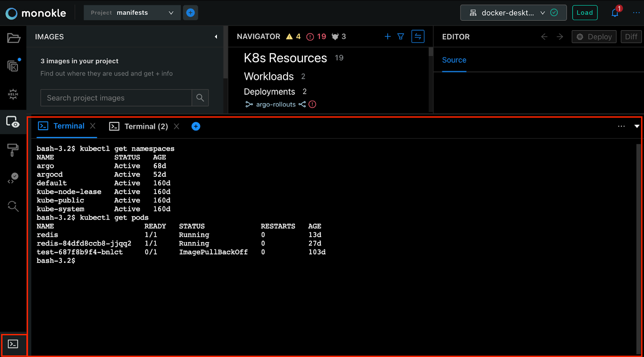Open the notifications bell

[615, 13]
